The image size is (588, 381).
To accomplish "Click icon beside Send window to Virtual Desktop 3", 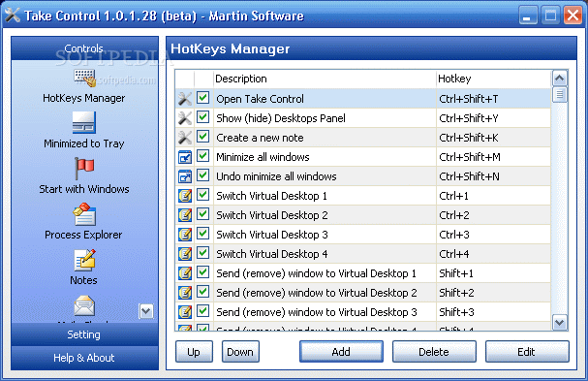I will [x=185, y=312].
